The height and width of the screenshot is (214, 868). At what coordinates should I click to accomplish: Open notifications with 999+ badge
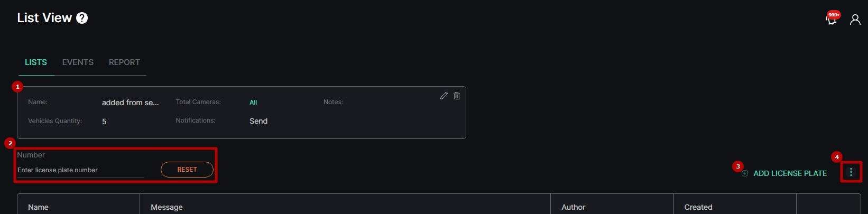click(832, 20)
